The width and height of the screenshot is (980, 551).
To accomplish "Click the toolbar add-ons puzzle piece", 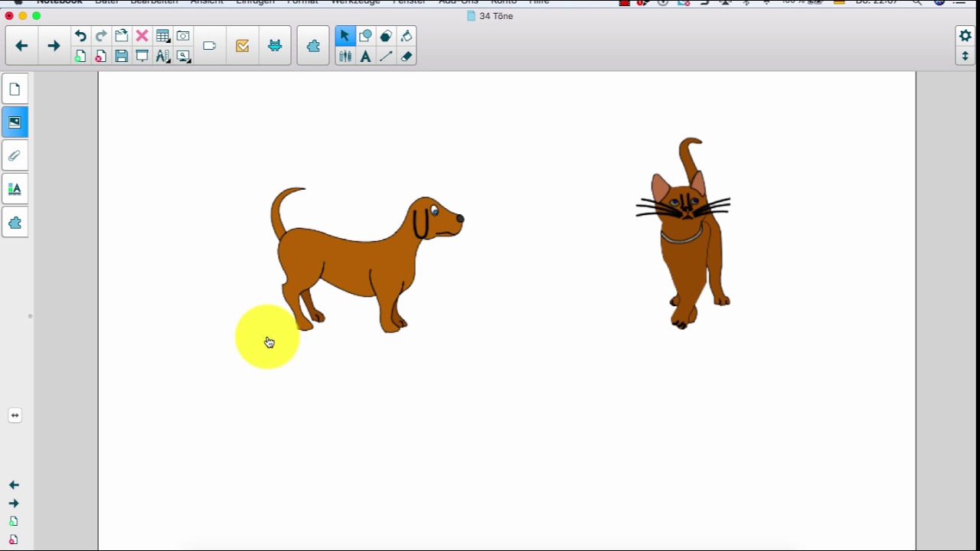I will 313,46.
